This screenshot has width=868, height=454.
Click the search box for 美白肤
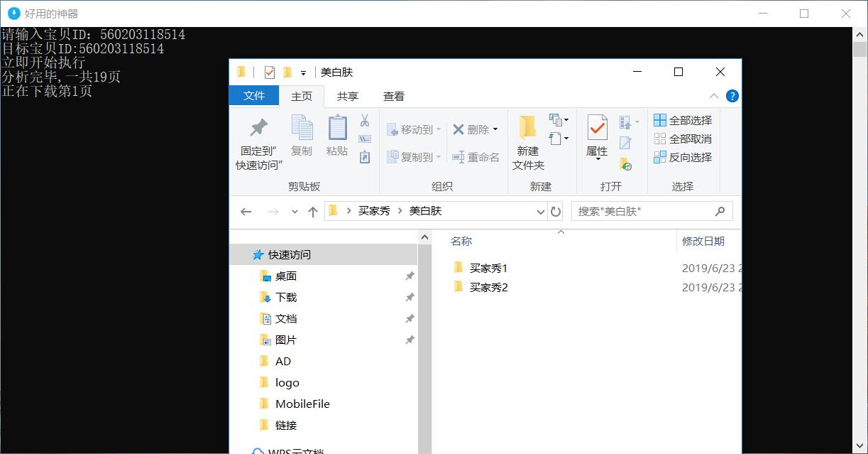(642, 212)
